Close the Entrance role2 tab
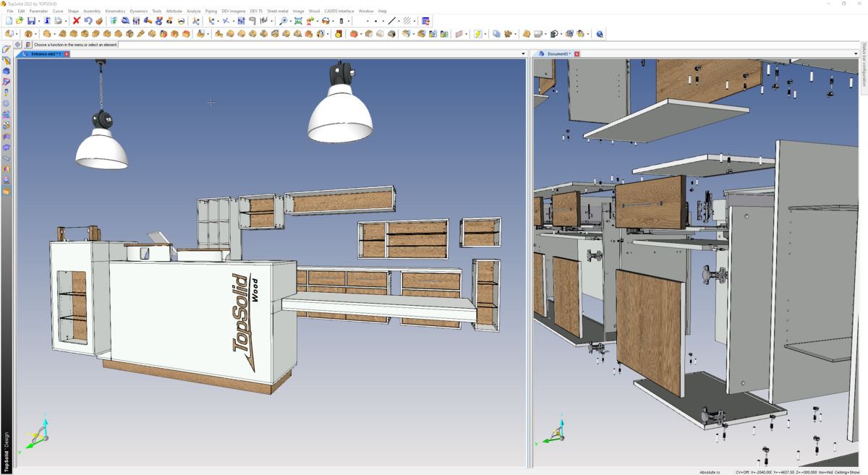This screenshot has height=475, width=868. [x=67, y=54]
